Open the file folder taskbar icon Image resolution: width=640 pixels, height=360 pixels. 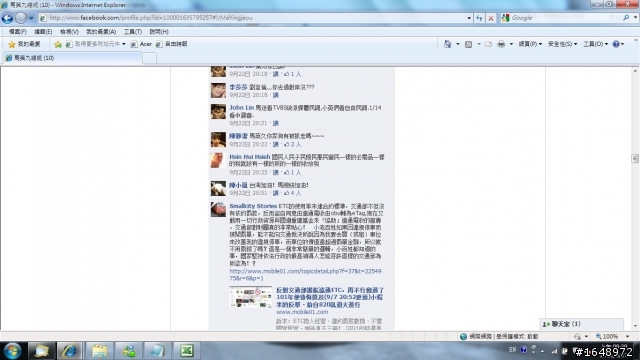point(99,351)
